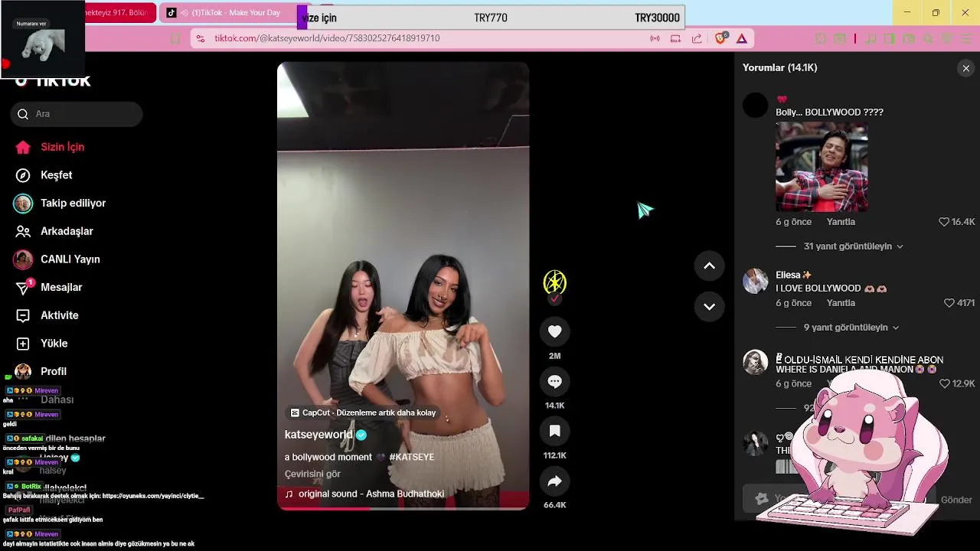Like the BOLLYWOOD ???? comment

tap(944, 222)
